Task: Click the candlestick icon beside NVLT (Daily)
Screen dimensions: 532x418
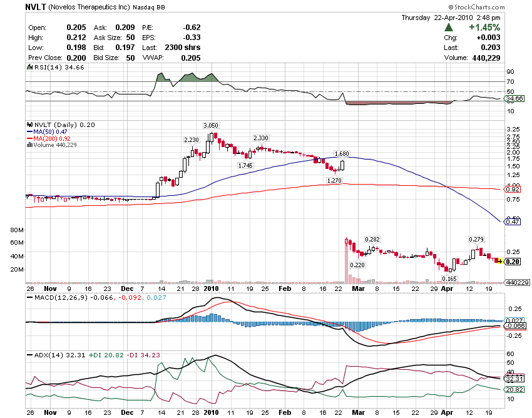Action: [x=30, y=125]
